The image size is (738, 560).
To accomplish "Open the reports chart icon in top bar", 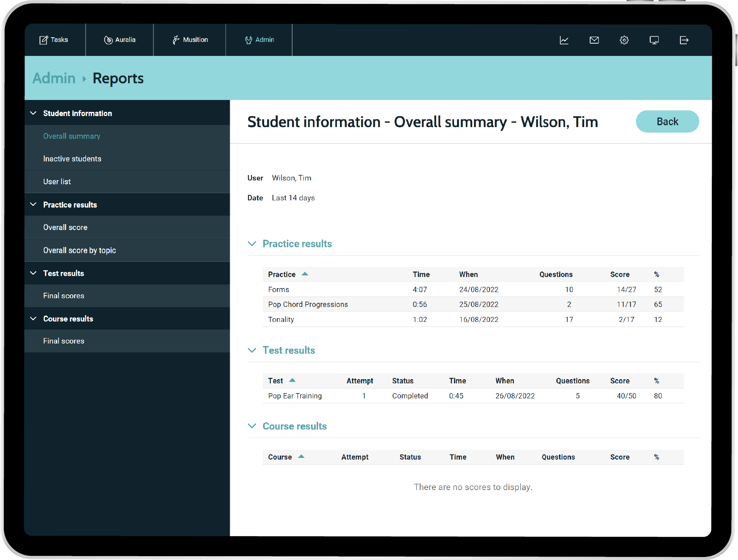I will coord(564,40).
